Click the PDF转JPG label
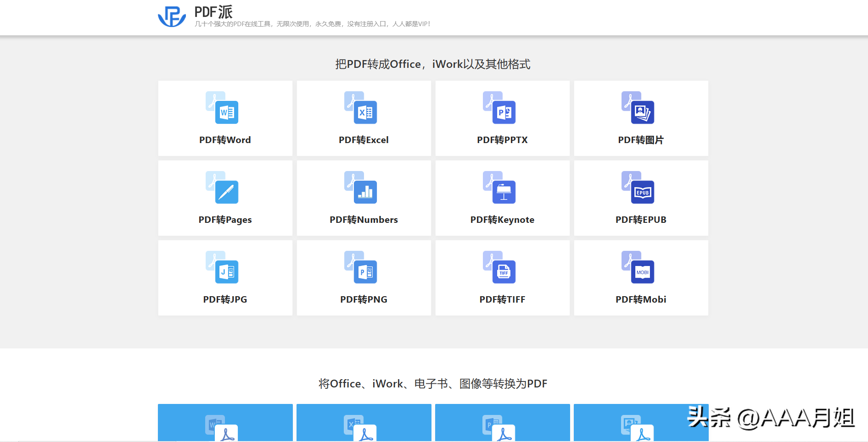Image resolution: width=868 pixels, height=442 pixels. pos(225,299)
